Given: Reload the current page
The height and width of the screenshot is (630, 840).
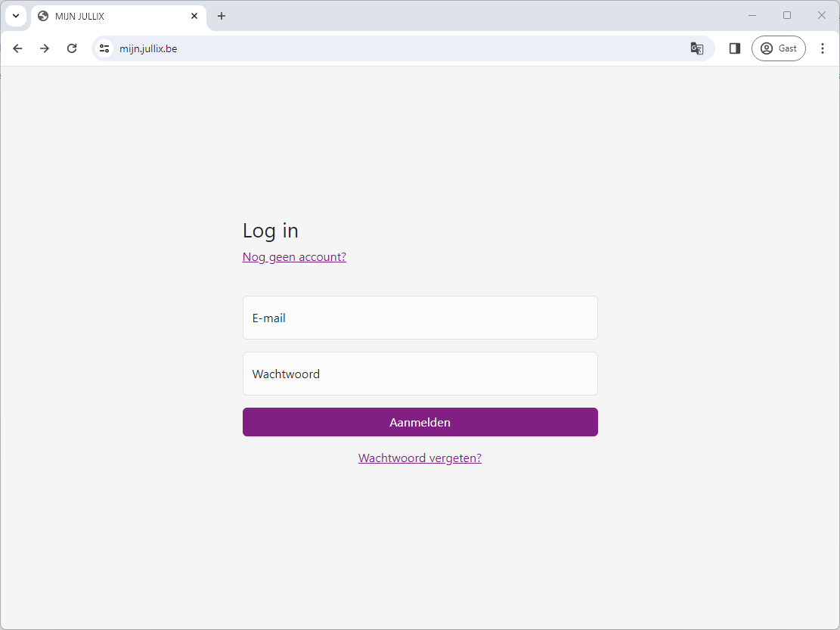Looking at the screenshot, I should coord(72,48).
